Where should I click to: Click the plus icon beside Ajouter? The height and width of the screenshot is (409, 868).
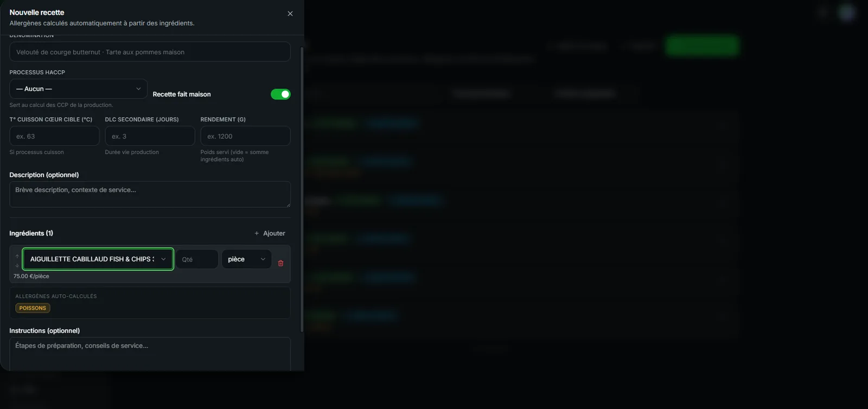(x=257, y=233)
